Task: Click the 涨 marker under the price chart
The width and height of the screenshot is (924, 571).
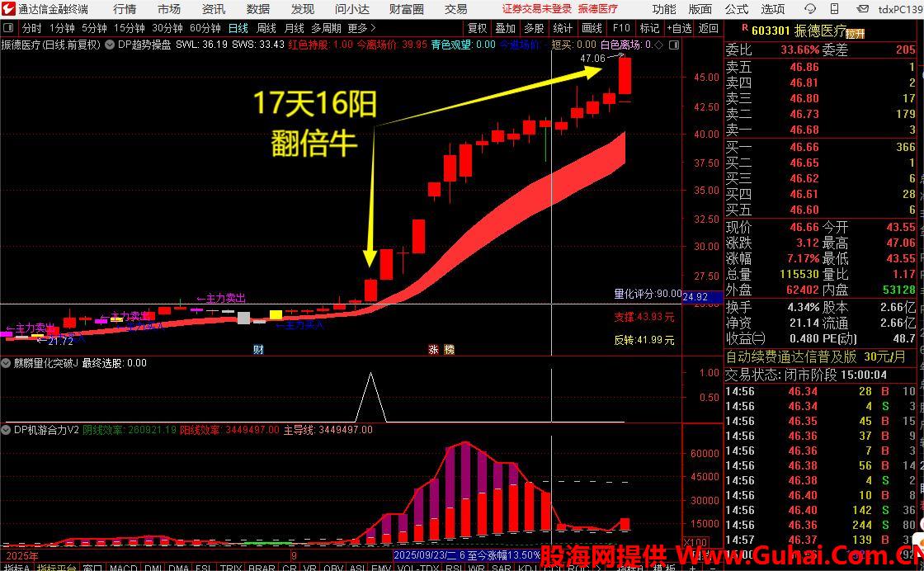Action: coord(434,349)
